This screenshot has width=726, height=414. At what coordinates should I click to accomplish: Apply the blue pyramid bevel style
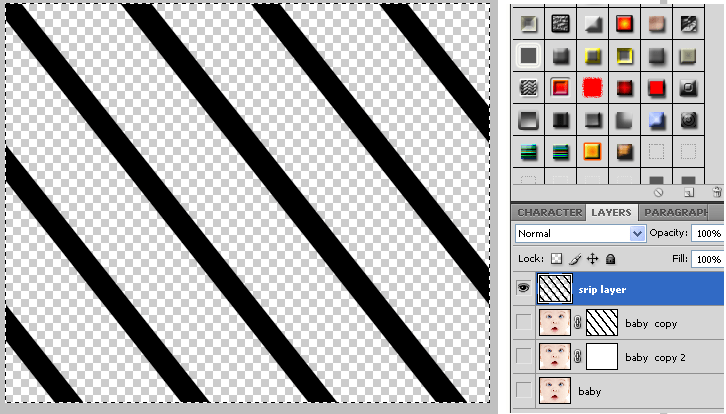pos(657,120)
